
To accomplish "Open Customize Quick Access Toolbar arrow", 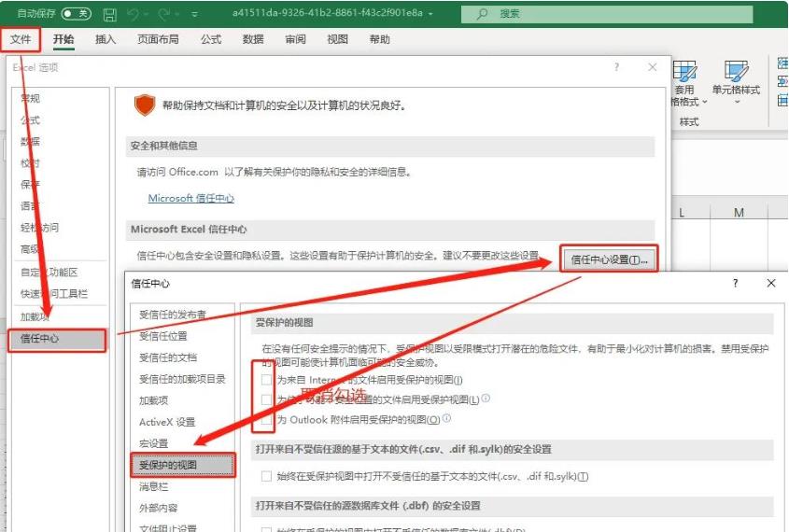I will (x=195, y=15).
